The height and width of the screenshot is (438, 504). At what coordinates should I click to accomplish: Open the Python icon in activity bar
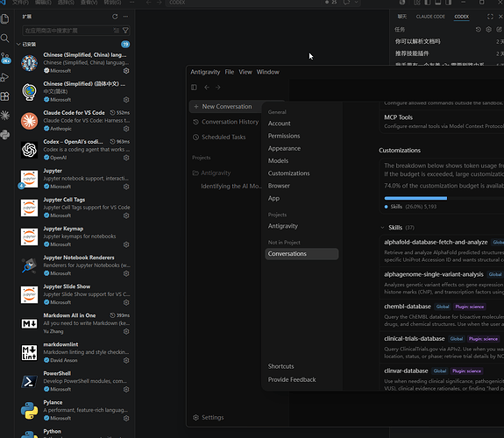(x=5, y=135)
